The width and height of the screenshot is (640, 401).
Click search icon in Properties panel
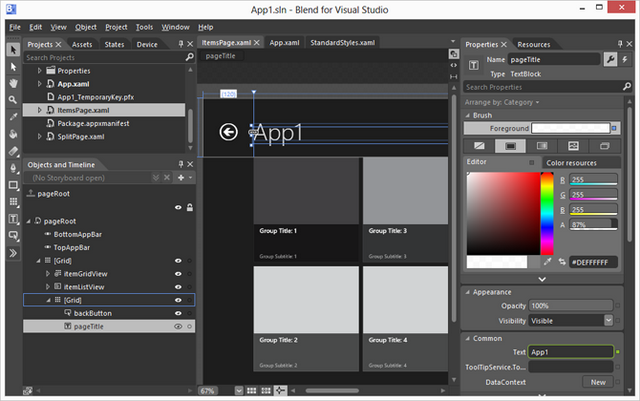(x=627, y=87)
